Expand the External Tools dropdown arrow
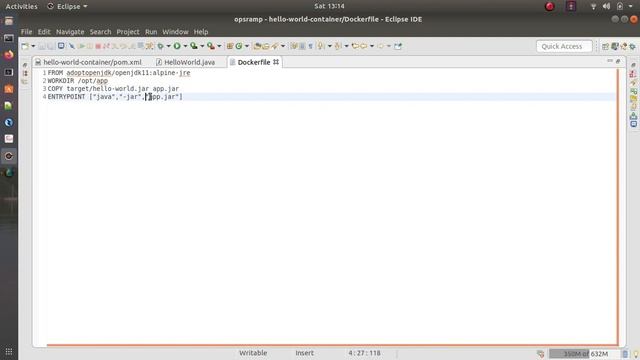Image resolution: width=640 pixels, height=360 pixels. coord(219,46)
